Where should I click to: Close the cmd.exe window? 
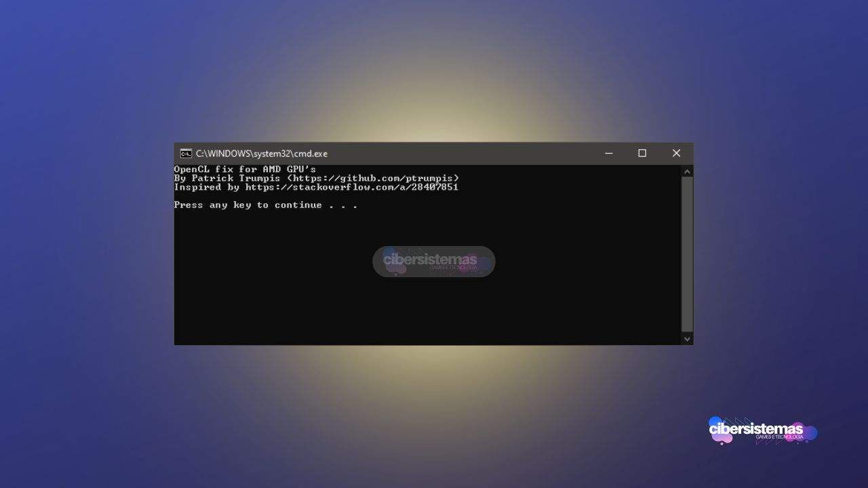click(x=676, y=153)
